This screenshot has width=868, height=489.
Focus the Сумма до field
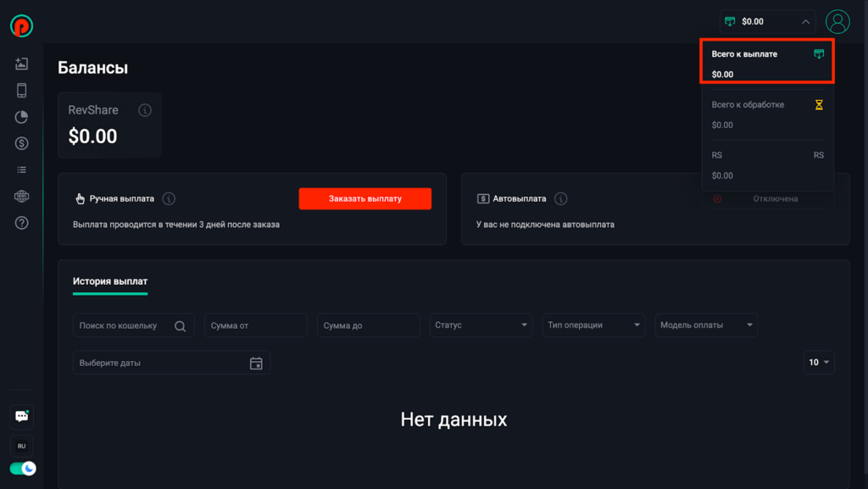368,325
